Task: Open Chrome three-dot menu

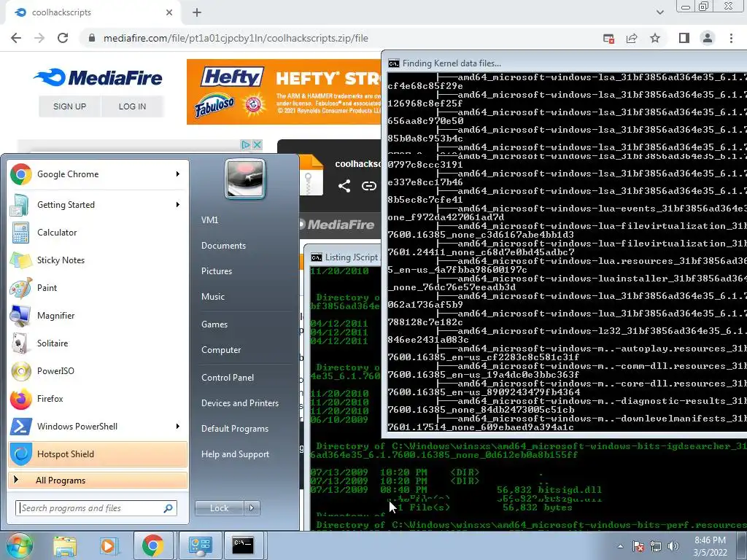Action: click(731, 38)
